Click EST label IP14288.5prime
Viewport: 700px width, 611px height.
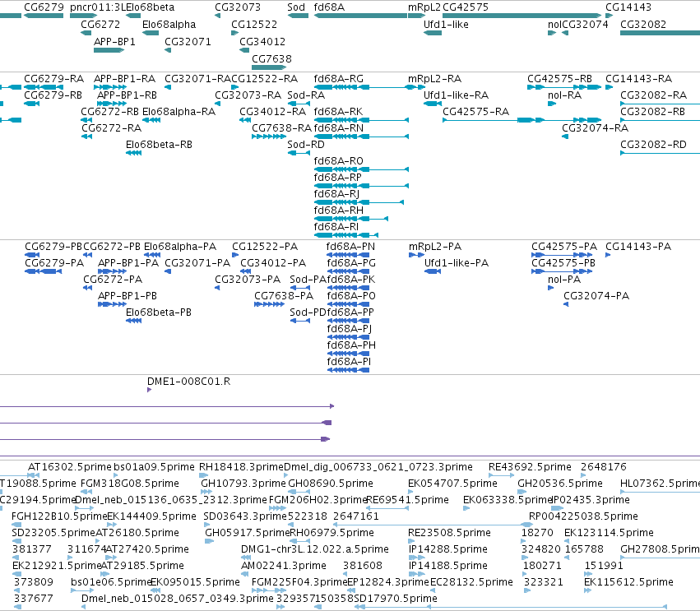(447, 549)
